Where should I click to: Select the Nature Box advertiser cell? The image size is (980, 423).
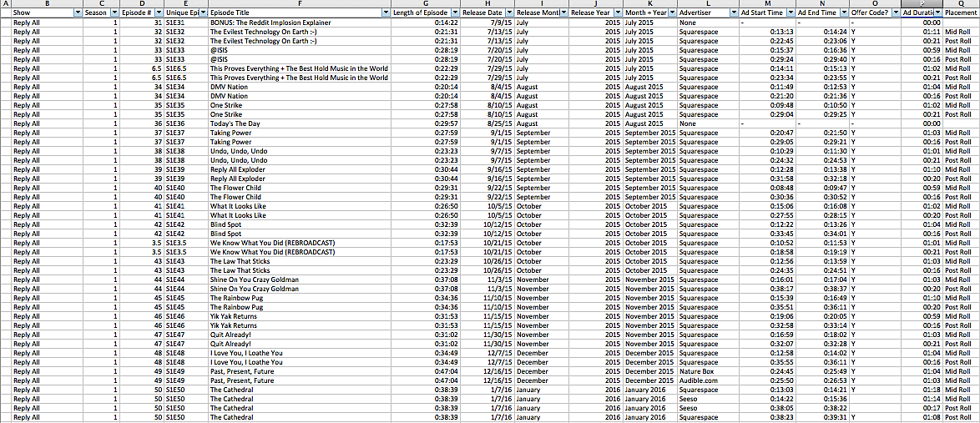point(708,371)
